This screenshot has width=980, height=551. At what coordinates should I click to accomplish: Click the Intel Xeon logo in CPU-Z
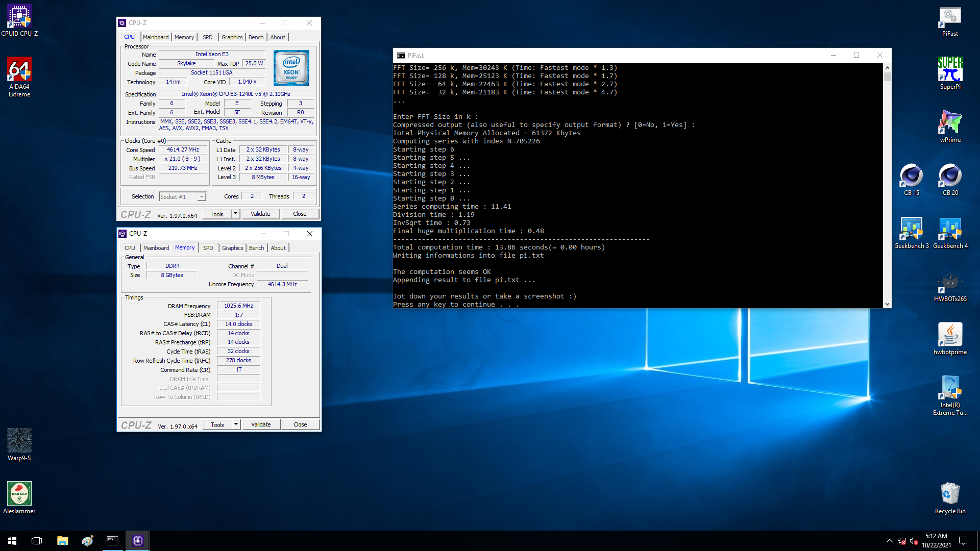point(291,68)
